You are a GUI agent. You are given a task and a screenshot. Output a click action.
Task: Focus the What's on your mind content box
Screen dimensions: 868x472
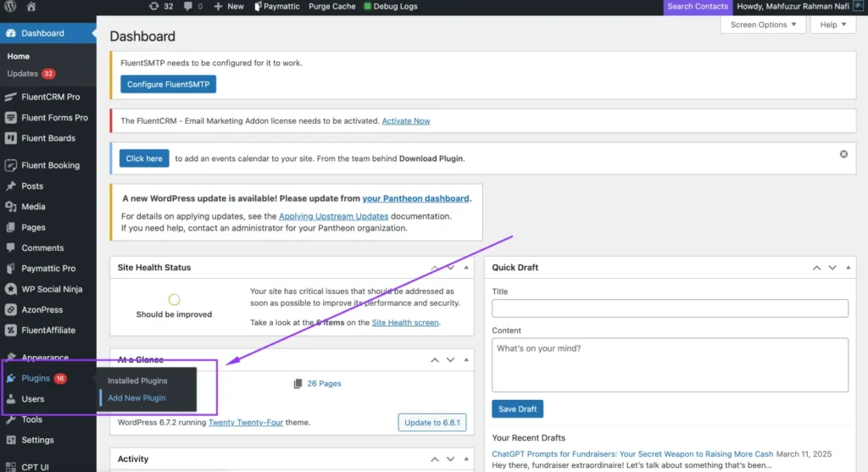point(670,365)
